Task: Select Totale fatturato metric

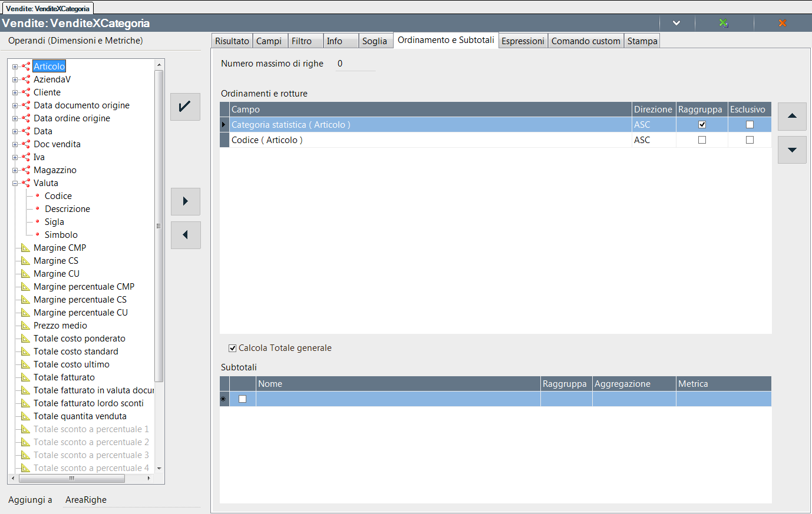Action: (x=64, y=377)
